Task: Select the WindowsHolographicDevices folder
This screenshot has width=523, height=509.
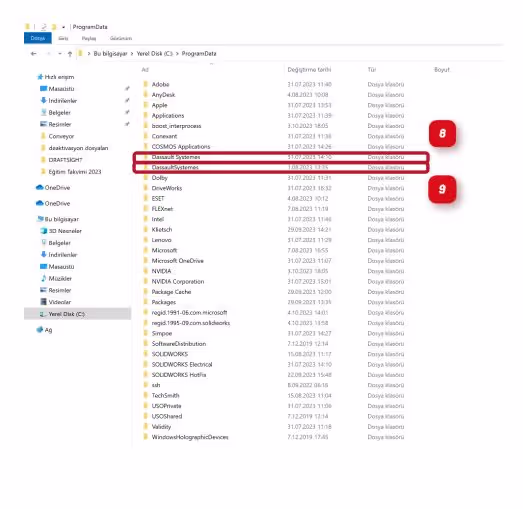Action: 190,437
